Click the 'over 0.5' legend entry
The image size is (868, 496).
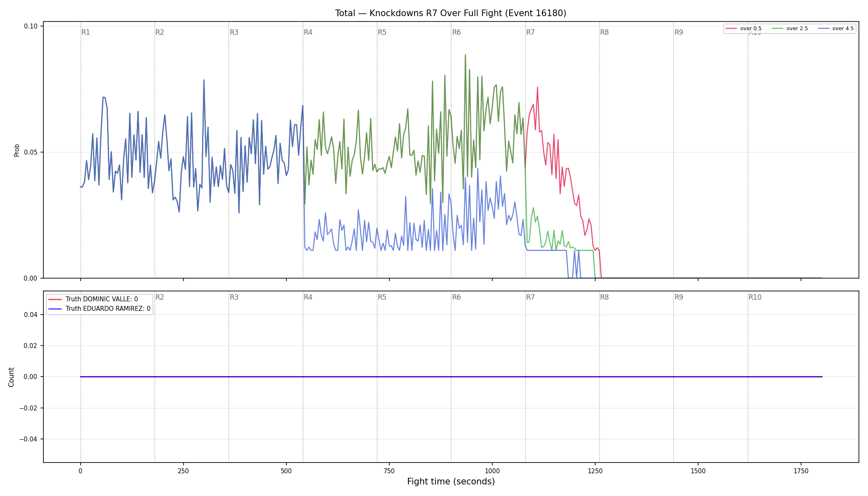(x=744, y=29)
